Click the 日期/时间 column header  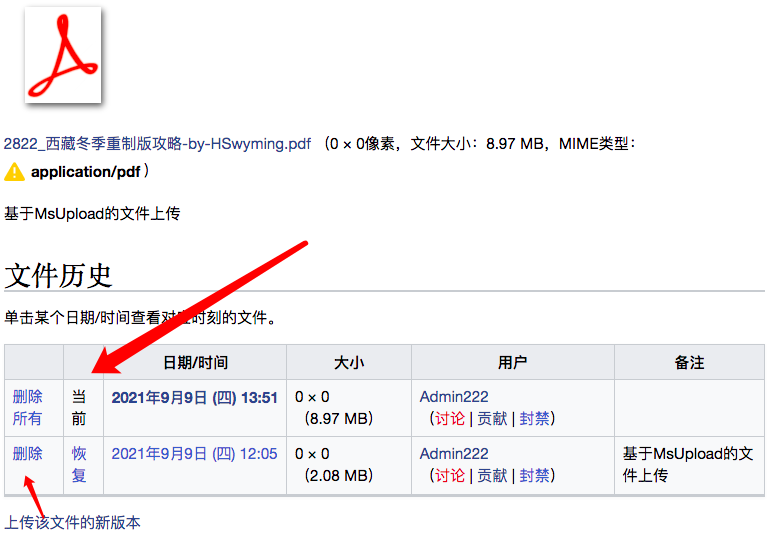[x=195, y=362]
